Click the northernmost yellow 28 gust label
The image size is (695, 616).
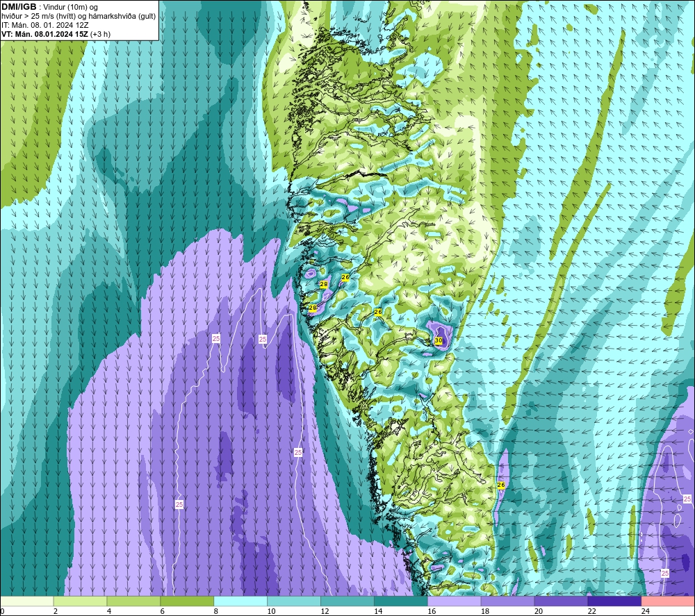click(x=324, y=284)
